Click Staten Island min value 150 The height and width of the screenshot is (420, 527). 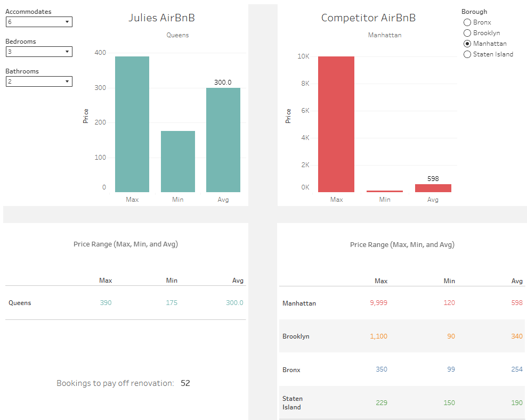[449, 403]
